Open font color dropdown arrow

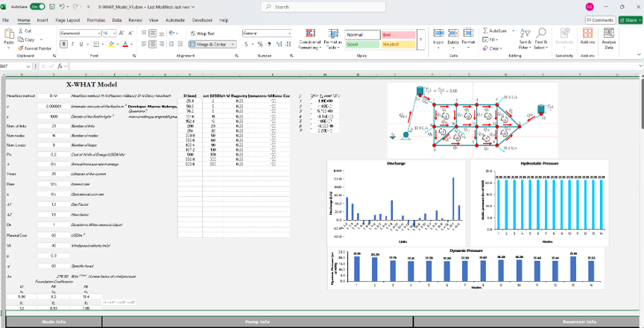pyautogui.click(x=131, y=44)
